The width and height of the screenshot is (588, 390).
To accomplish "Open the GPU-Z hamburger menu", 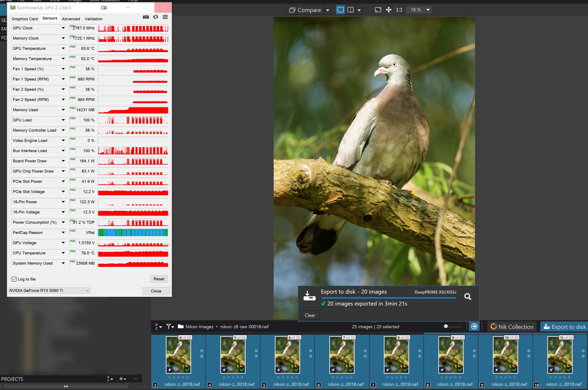I will click(165, 17).
